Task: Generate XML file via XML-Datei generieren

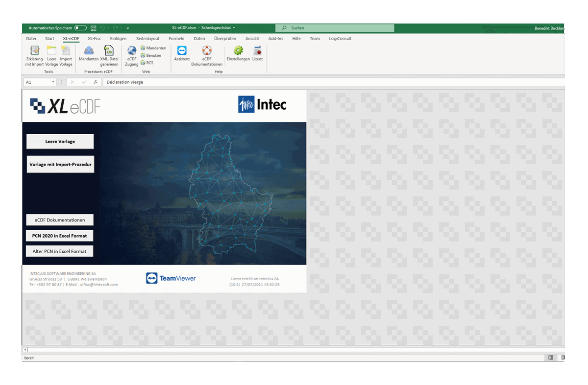Action: pyautogui.click(x=109, y=51)
